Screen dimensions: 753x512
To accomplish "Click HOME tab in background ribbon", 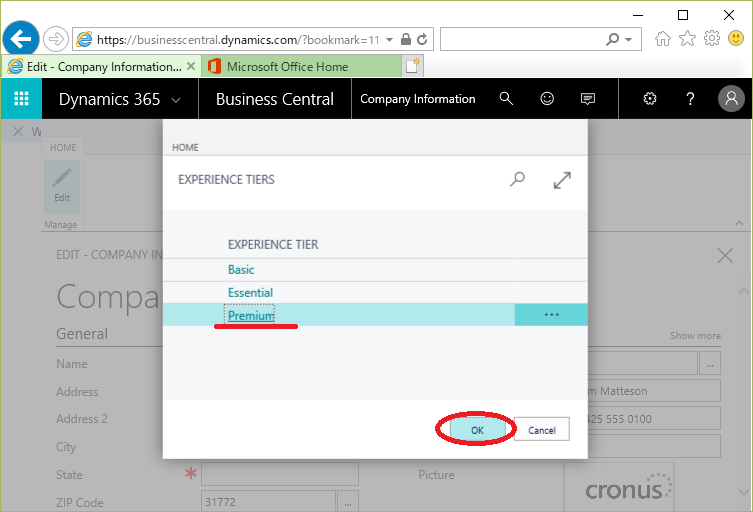I will pos(63,147).
